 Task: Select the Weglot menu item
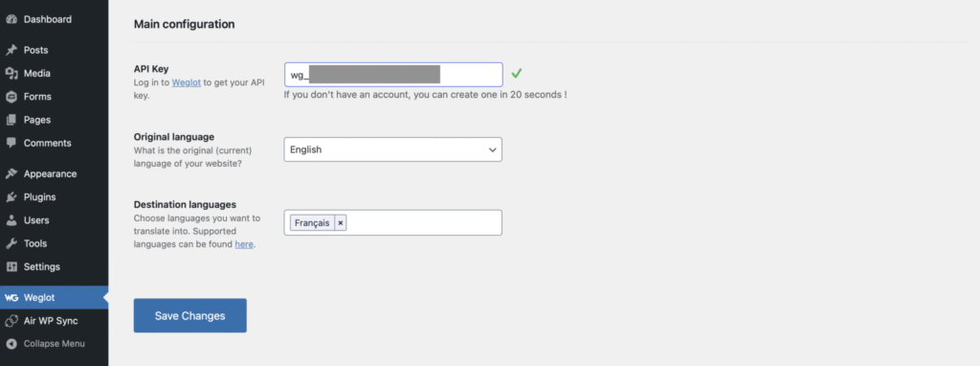pyautogui.click(x=54, y=298)
